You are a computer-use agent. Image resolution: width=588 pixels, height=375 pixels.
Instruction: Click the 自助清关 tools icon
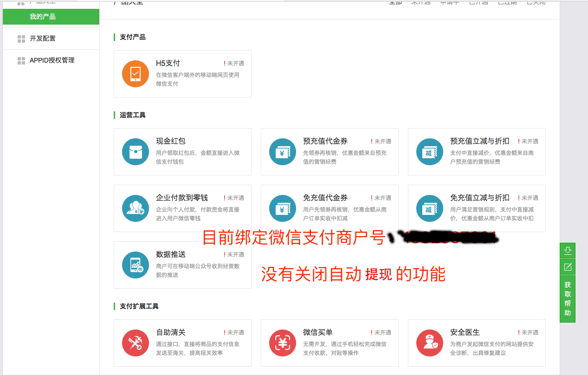click(x=136, y=343)
